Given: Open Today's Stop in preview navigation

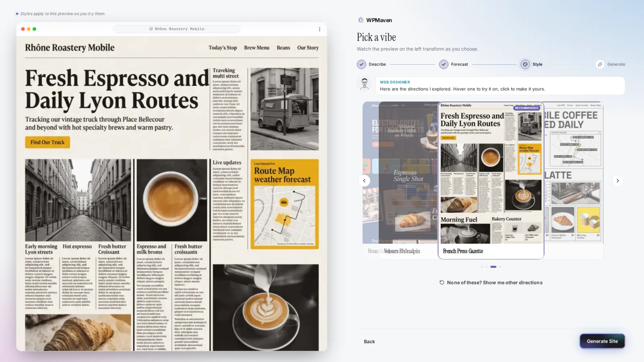Looking at the screenshot, I should (x=223, y=47).
